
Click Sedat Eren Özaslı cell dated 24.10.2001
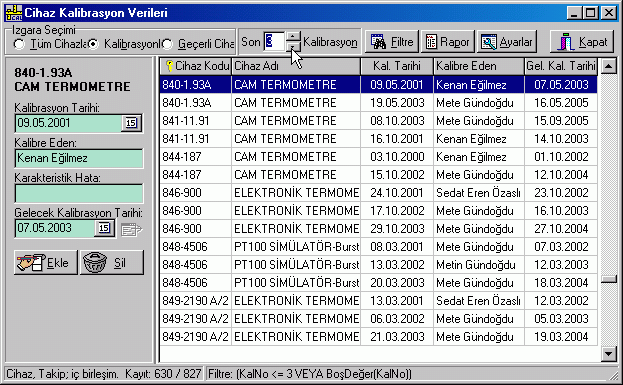click(479, 193)
